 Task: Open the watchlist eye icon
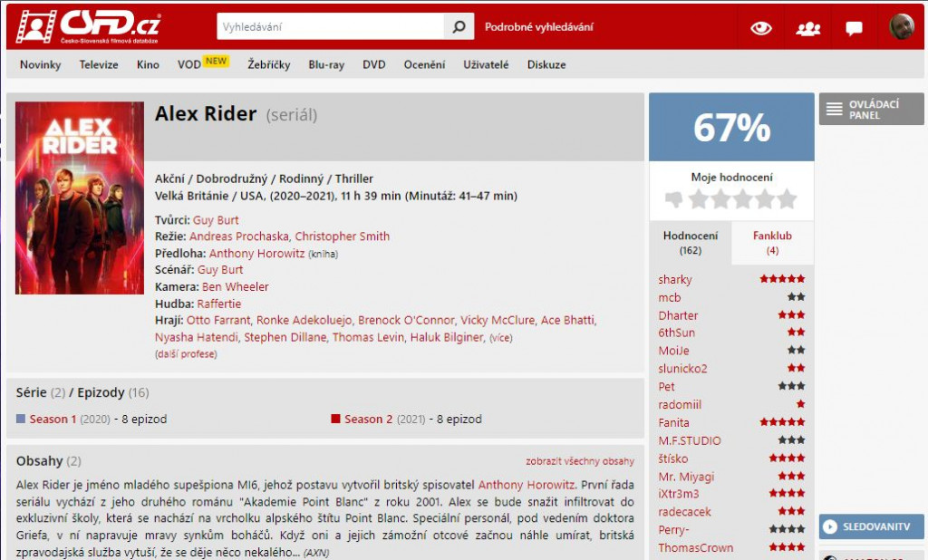(760, 28)
